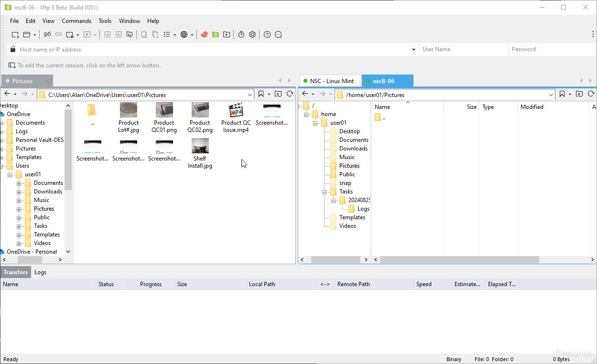Click the Xshell red swirl icon
This screenshot has height=364, width=597.
[x=204, y=34]
